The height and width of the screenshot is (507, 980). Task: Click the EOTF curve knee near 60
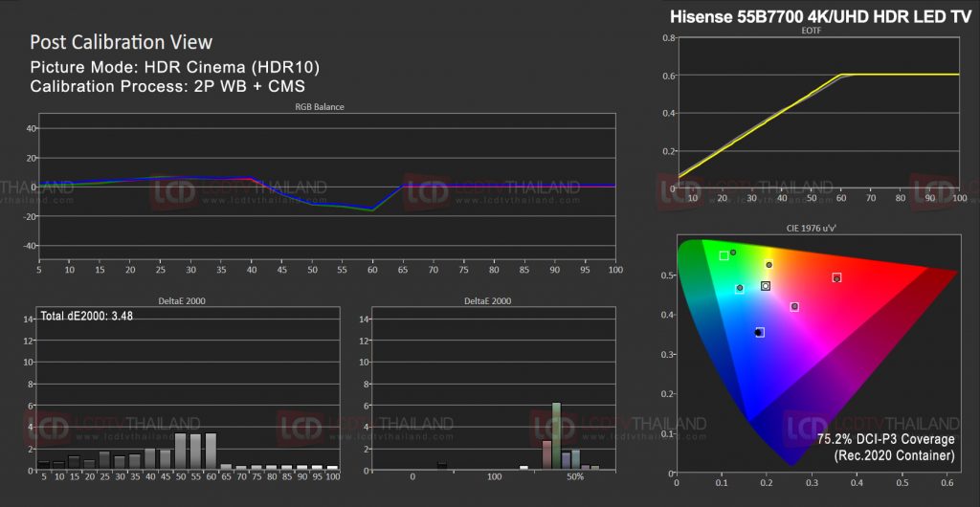click(x=843, y=75)
